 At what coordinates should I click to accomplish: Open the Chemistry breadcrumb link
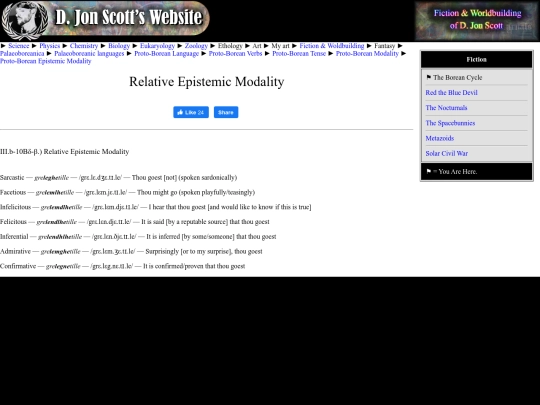pyautogui.click(x=84, y=46)
